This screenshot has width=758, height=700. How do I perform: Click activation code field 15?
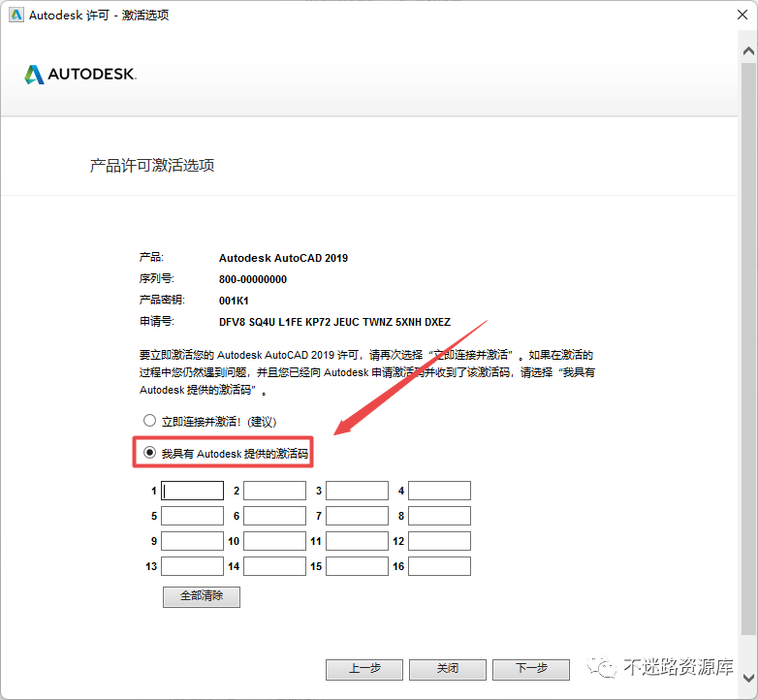pyautogui.click(x=358, y=566)
